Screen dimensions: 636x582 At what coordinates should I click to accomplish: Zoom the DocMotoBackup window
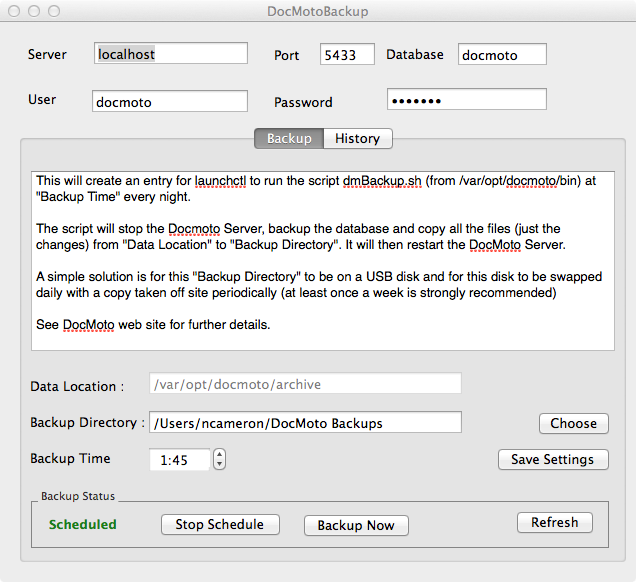54,11
